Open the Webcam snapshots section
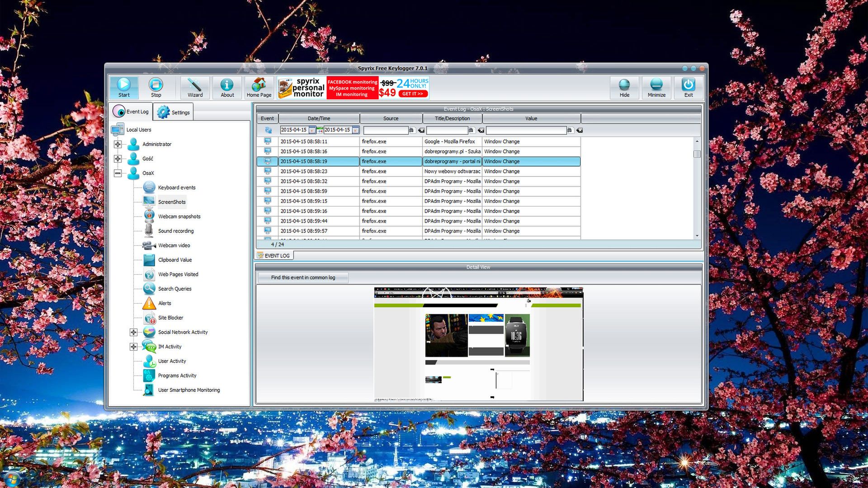 (179, 216)
